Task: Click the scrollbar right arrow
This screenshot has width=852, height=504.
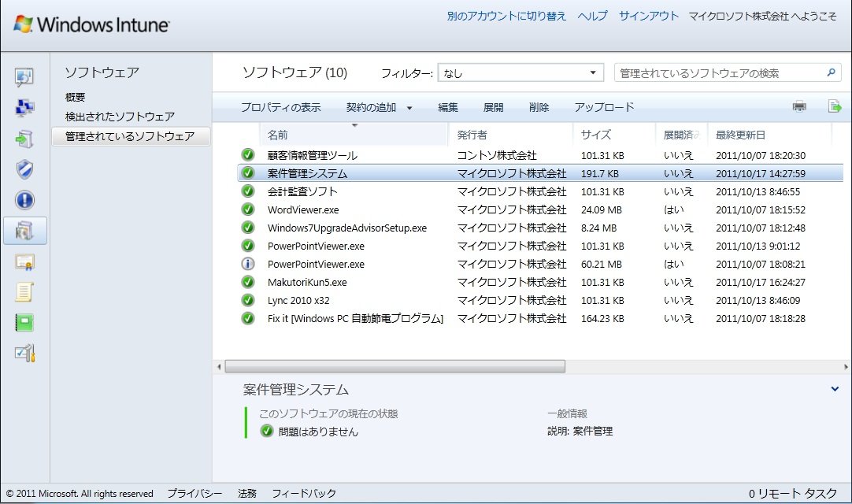Action: [x=846, y=366]
